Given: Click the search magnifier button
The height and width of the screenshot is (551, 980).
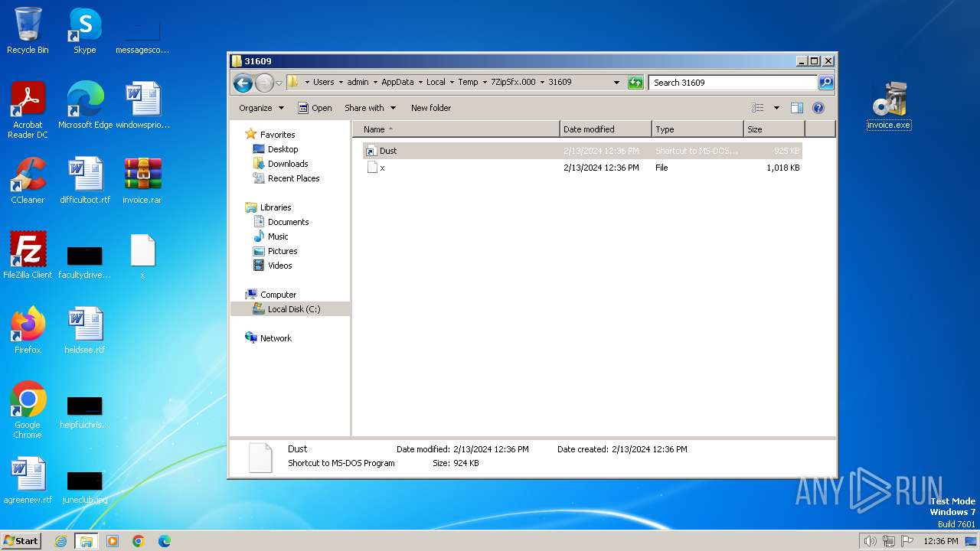Looking at the screenshot, I should [825, 83].
